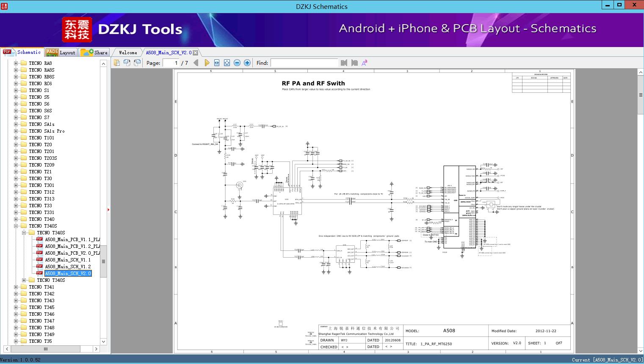Click the fit-to-width icon
The width and height of the screenshot is (644, 364).
tap(217, 63)
